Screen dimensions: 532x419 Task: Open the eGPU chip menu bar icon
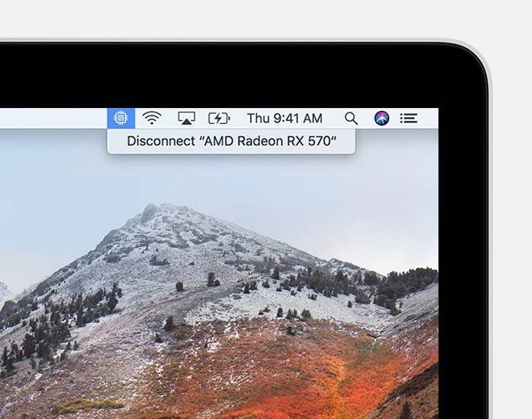coord(121,118)
